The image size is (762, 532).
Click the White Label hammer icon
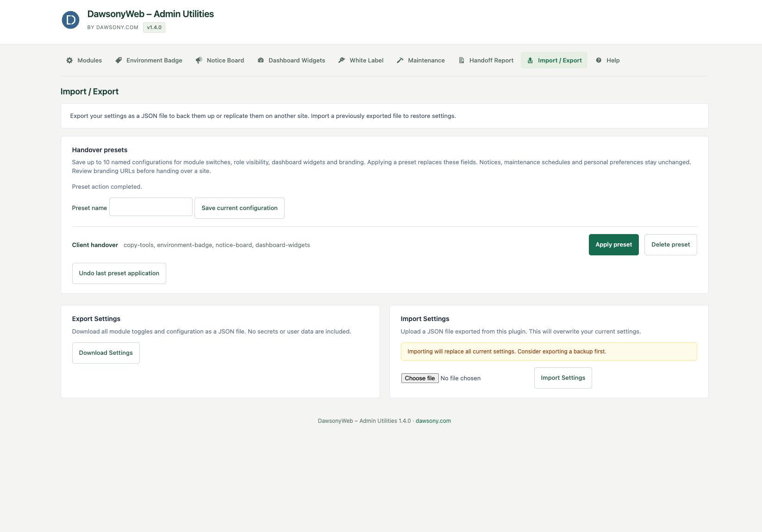click(x=342, y=60)
